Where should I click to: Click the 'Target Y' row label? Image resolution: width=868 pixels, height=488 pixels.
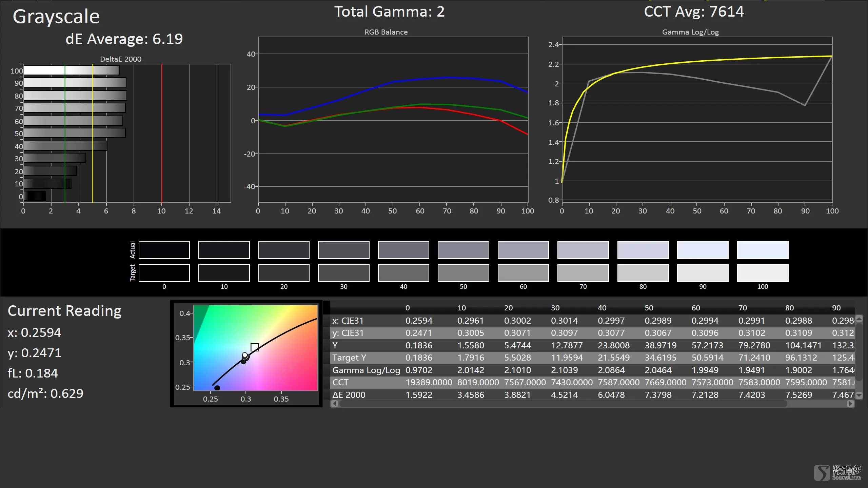click(x=349, y=358)
